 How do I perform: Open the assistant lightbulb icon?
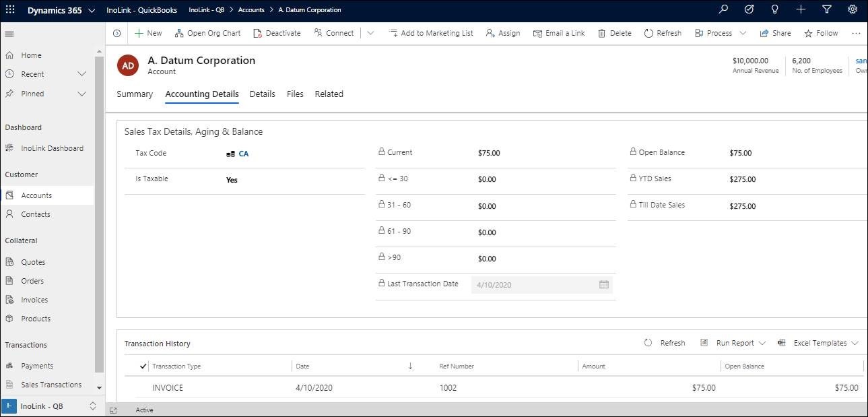coord(774,9)
